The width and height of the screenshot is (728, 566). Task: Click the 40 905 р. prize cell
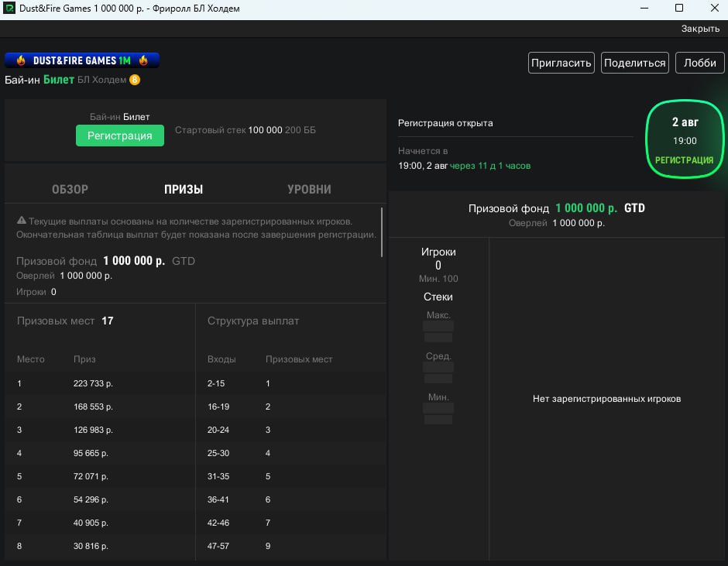point(91,523)
